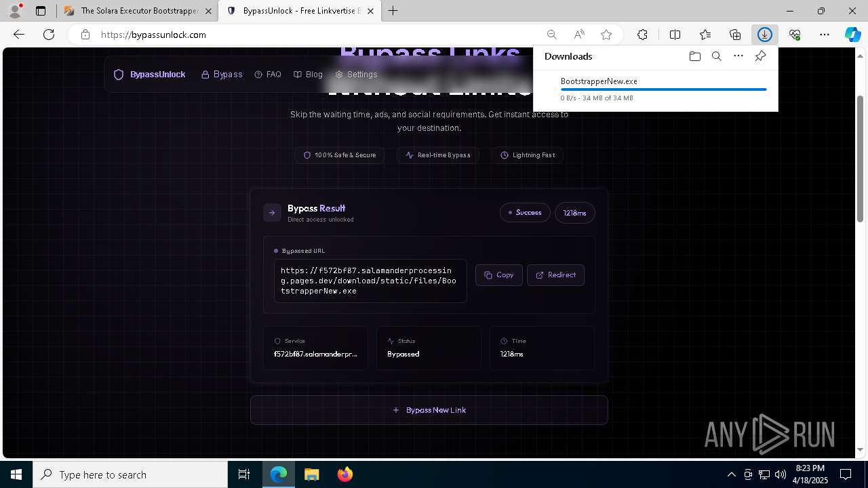
Task: Click the Service card f572bf87.salamanderpr...
Action: coord(316,348)
